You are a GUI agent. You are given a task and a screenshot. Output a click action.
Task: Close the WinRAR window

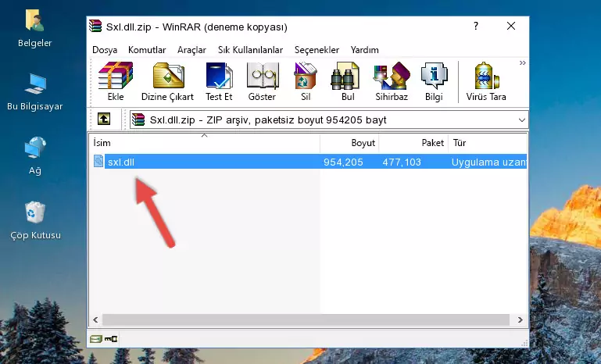tap(511, 26)
